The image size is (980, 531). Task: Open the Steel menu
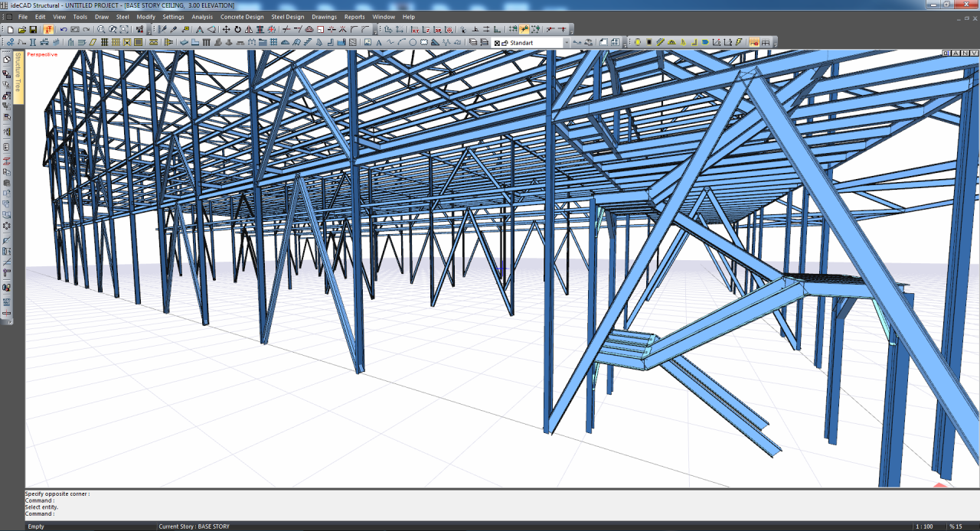coord(122,17)
